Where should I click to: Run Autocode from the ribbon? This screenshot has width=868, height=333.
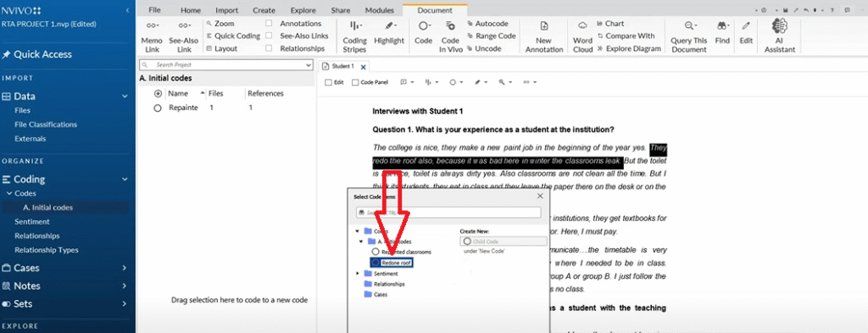click(x=487, y=24)
